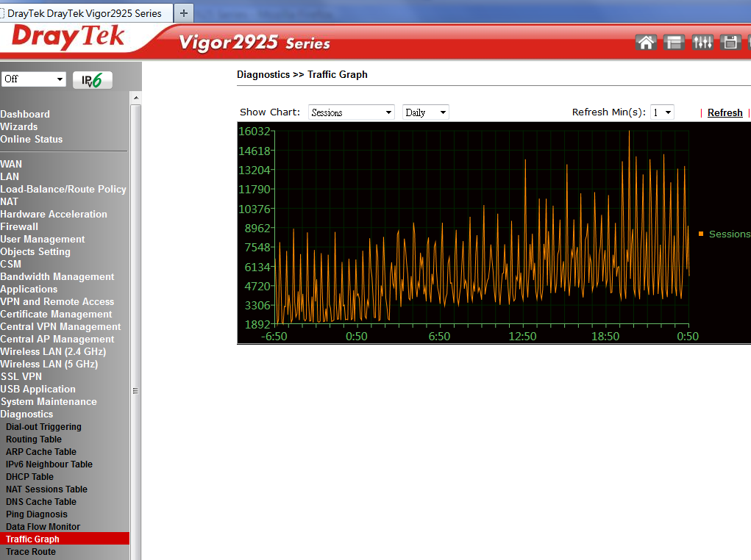The height and width of the screenshot is (560, 751).
Task: Click the Diagnostics >> Traffic Graph heading
Action: pos(302,75)
